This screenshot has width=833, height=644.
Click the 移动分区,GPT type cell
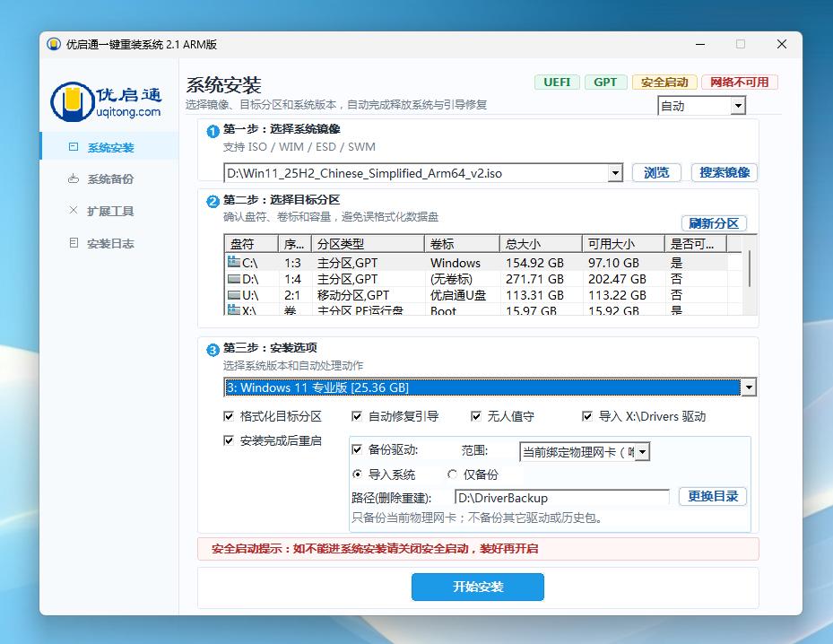tap(352, 295)
